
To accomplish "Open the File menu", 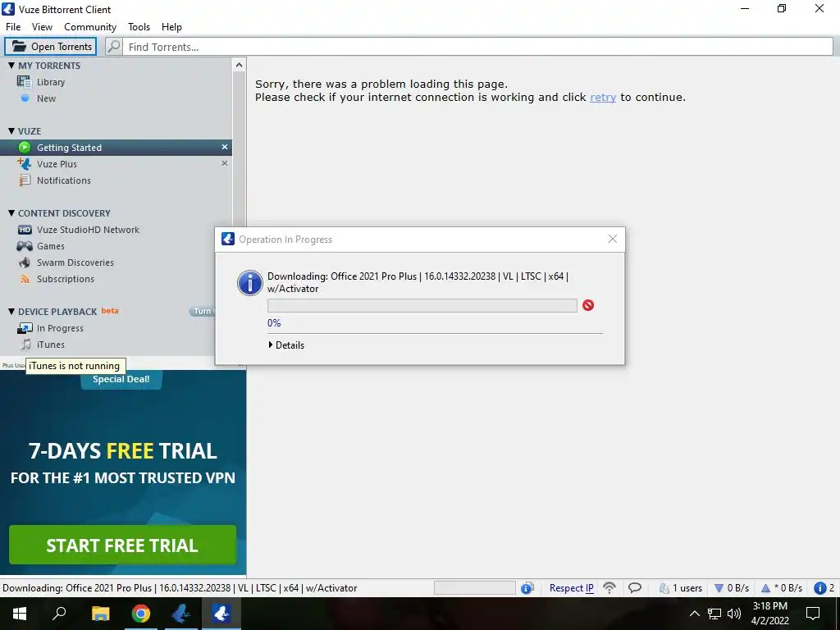I will pos(13,27).
